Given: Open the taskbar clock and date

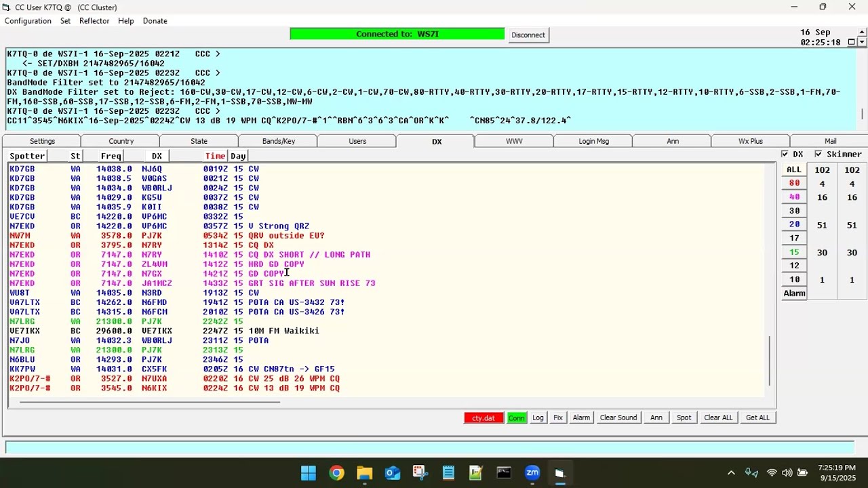Looking at the screenshot, I should [x=836, y=472].
